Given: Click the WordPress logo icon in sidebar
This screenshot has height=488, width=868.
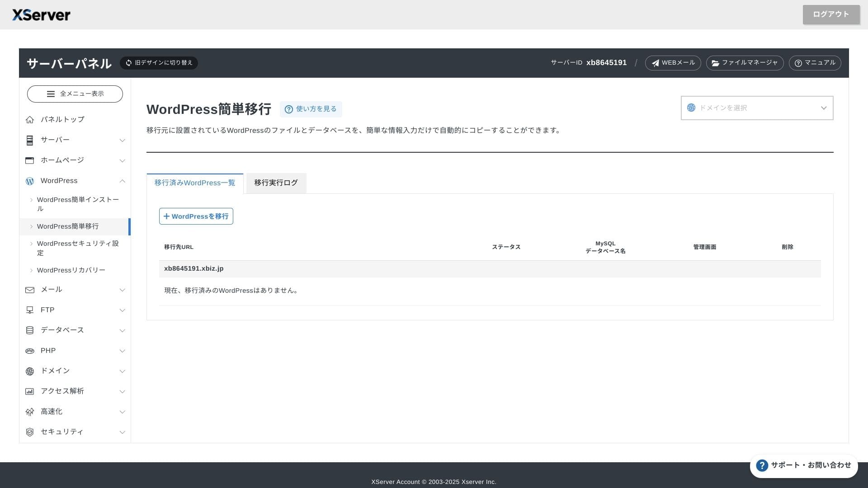Looking at the screenshot, I should click(x=30, y=181).
